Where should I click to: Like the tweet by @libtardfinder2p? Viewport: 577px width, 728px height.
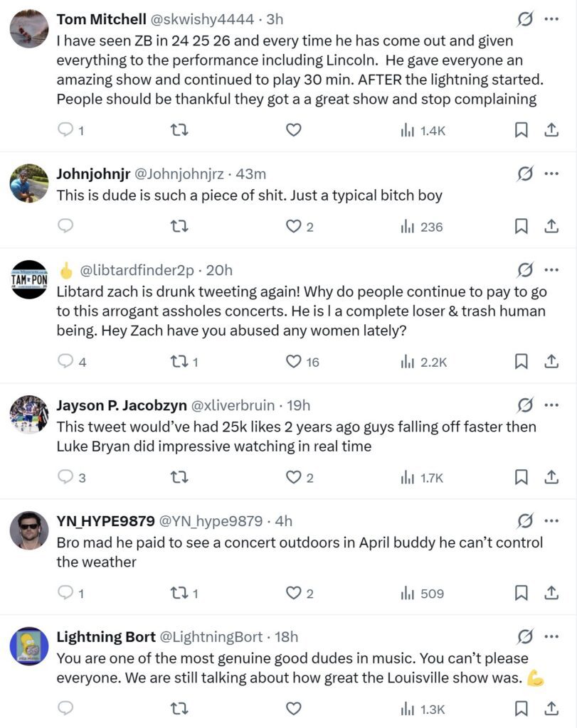tap(292, 361)
